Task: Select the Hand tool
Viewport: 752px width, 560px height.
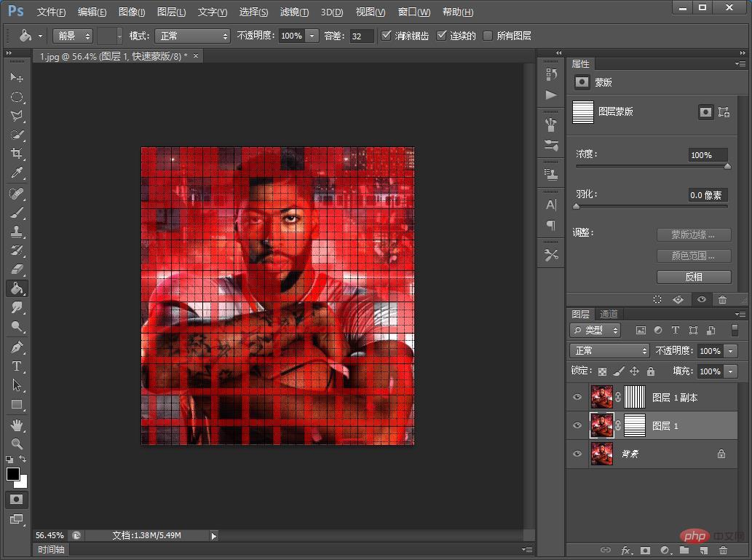Action: click(16, 425)
